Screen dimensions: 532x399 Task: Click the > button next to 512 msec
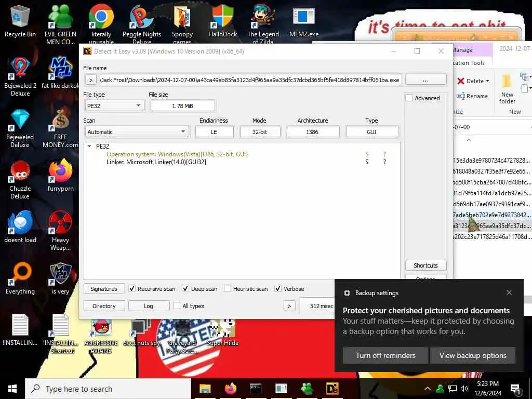click(x=289, y=305)
